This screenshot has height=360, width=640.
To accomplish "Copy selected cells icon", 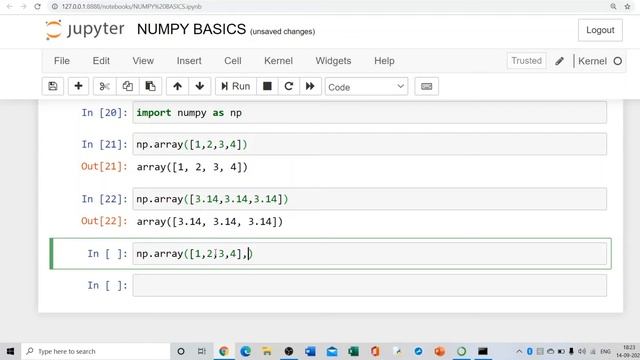I will 127,87.
